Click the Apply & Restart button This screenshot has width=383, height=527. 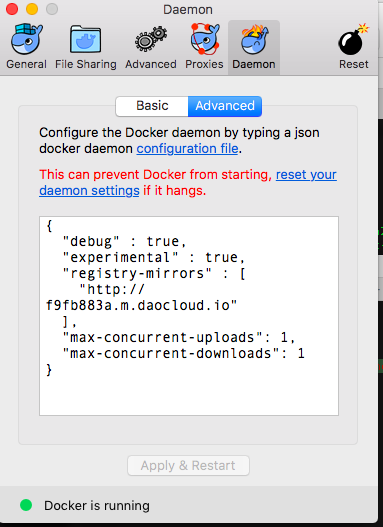188,465
